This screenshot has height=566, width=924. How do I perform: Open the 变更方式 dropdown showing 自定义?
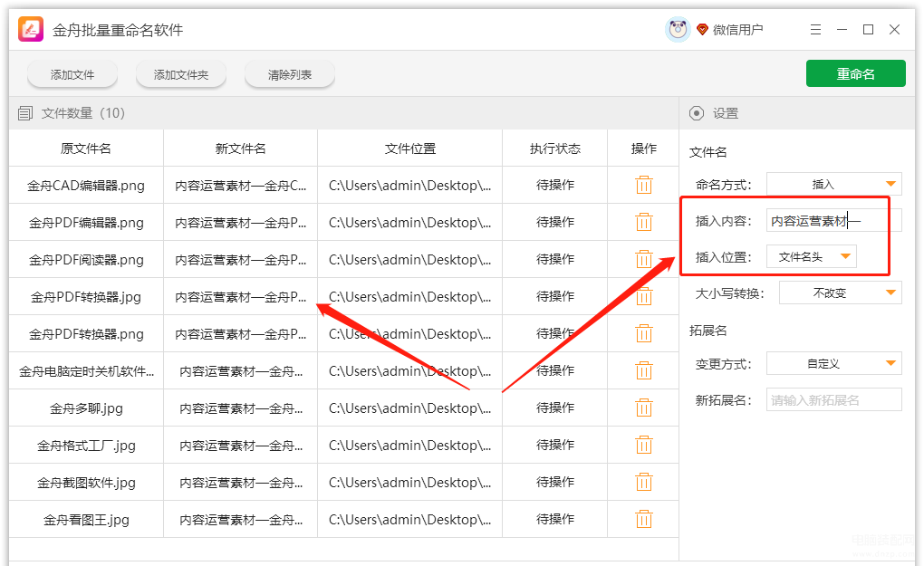(833, 363)
